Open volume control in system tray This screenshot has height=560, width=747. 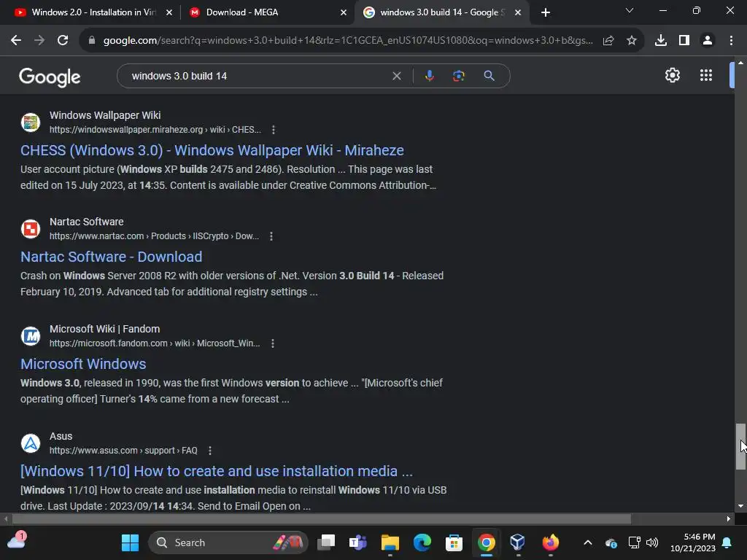point(651,542)
